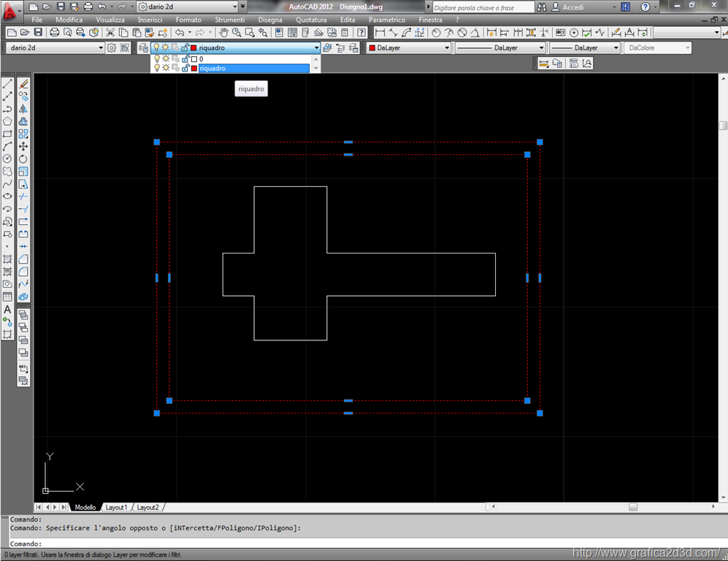Activate the Pan hand tool
The width and height of the screenshot is (728, 561).
click(x=223, y=33)
